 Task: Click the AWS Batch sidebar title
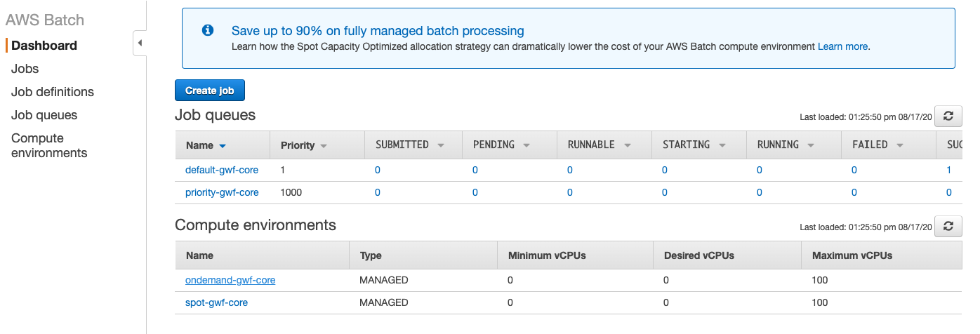tap(45, 20)
